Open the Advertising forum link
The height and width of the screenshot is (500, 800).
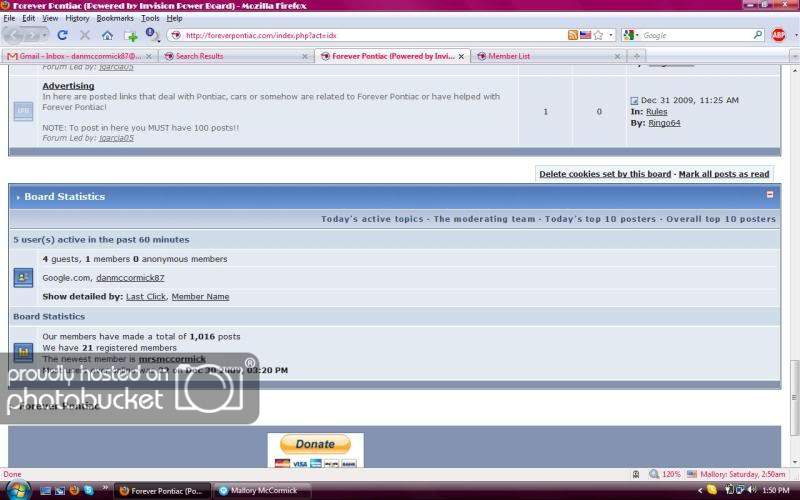point(68,86)
